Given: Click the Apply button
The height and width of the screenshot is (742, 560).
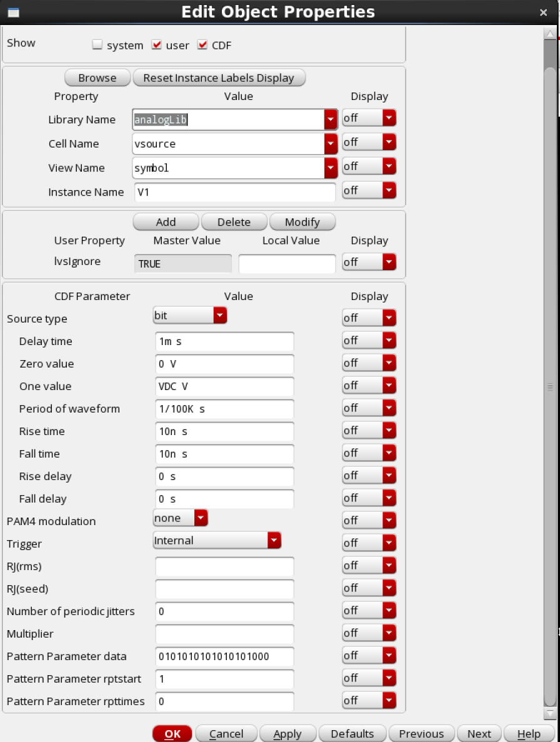Looking at the screenshot, I should (x=287, y=734).
